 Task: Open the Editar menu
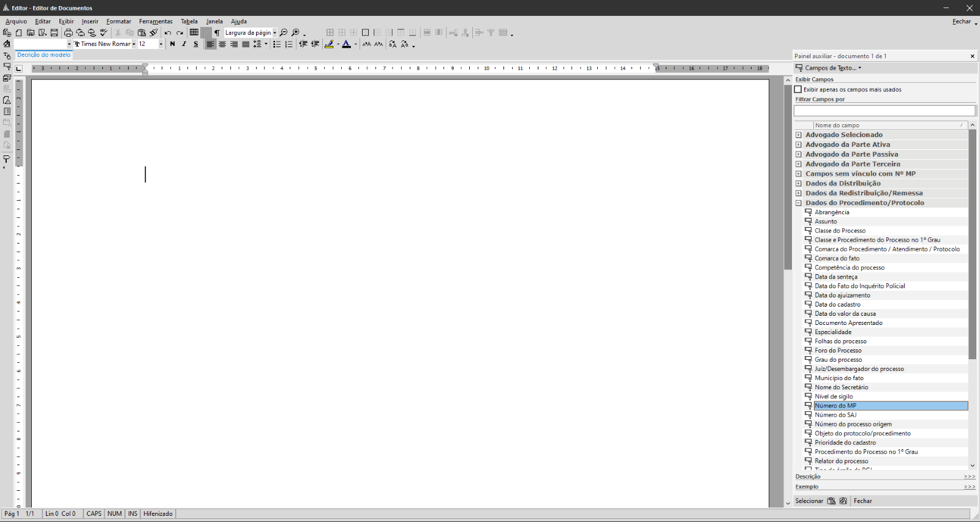[x=43, y=21]
